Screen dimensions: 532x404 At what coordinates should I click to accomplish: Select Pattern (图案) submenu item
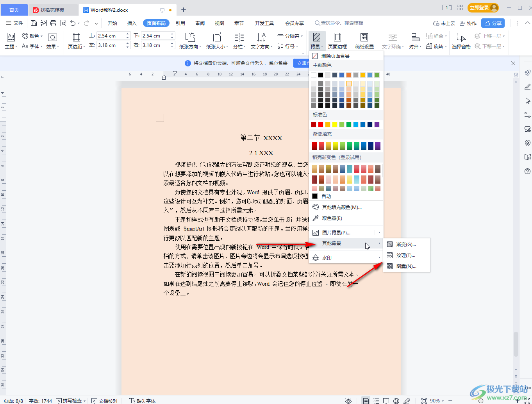point(407,266)
